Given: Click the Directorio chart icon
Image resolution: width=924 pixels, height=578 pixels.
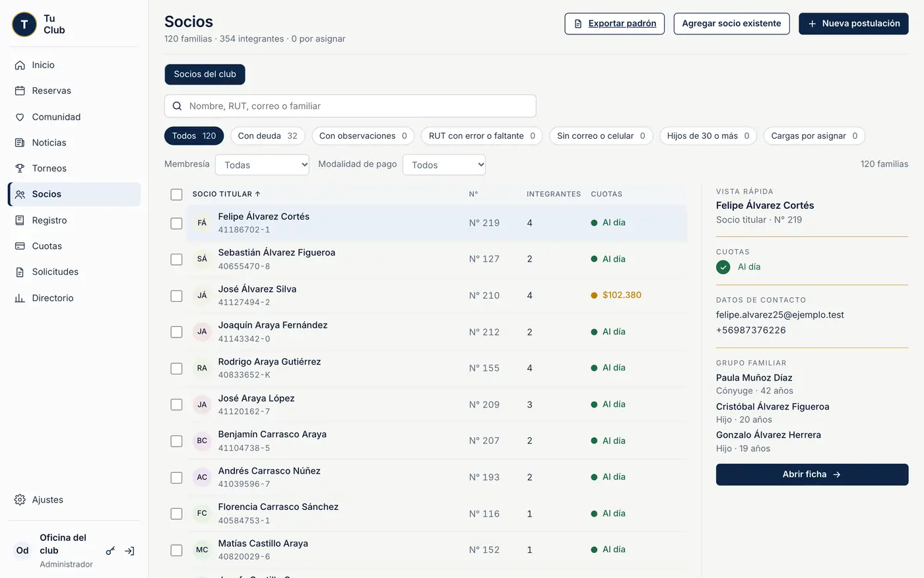Looking at the screenshot, I should (20, 298).
